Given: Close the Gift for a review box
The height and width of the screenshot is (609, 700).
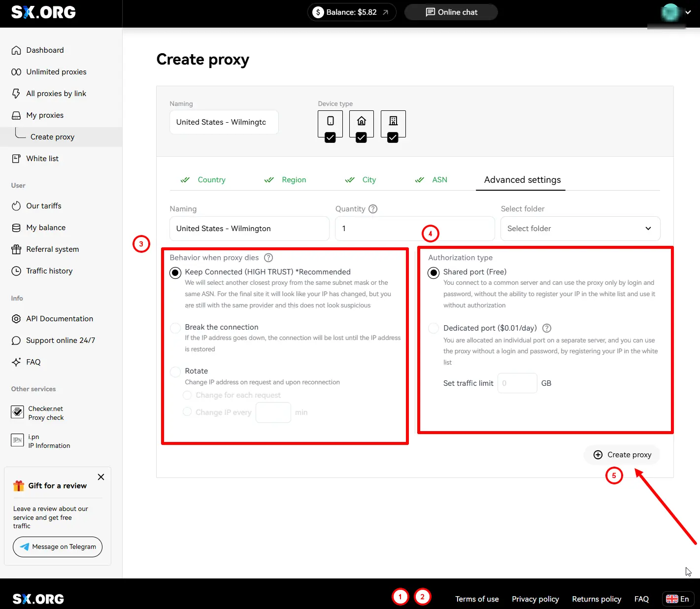Looking at the screenshot, I should tap(101, 477).
